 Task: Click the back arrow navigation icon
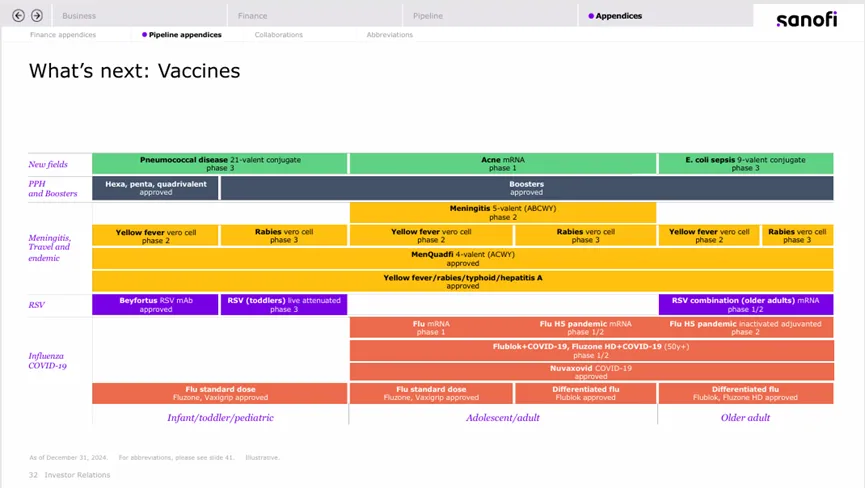click(18, 16)
